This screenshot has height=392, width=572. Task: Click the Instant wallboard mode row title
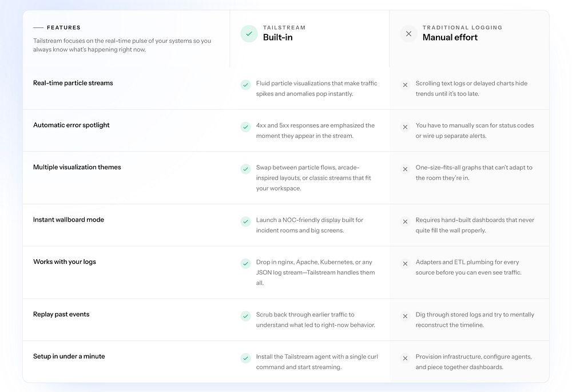[69, 220]
